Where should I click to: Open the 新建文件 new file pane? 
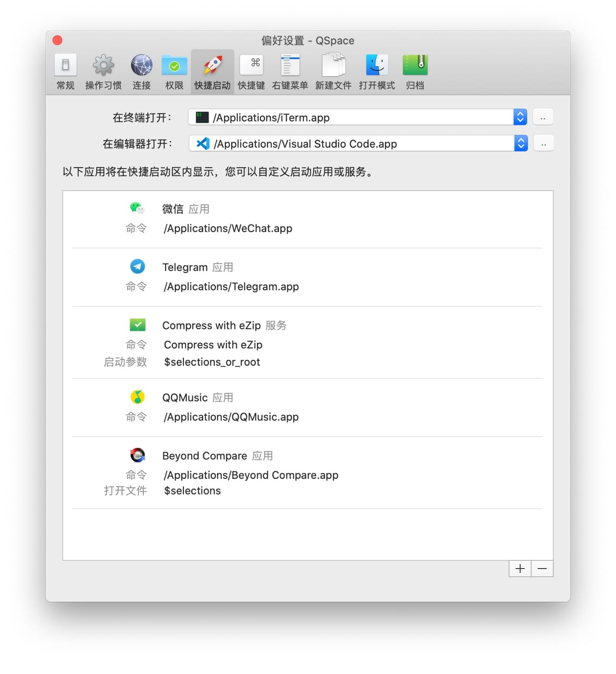[x=333, y=72]
